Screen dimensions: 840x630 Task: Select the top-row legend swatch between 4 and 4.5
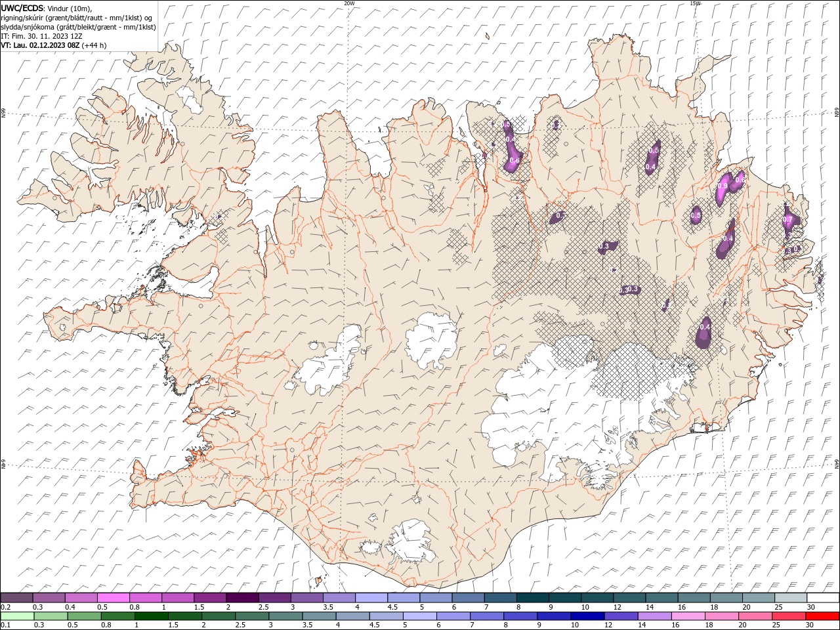click(x=371, y=598)
